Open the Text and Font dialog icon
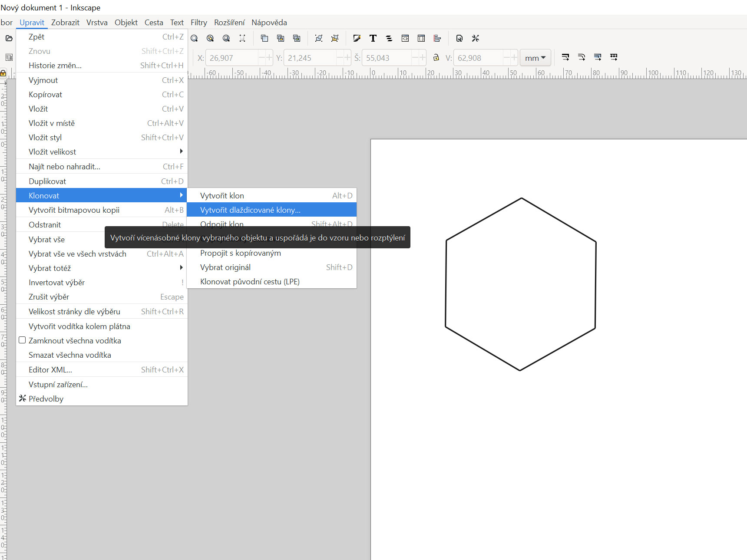The image size is (747, 560). click(x=373, y=38)
